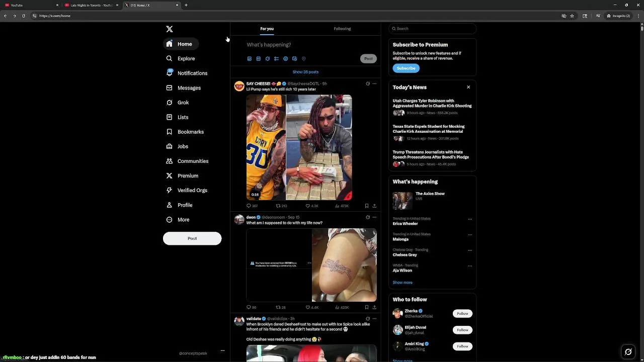
Task: Add media using the composer image icon
Action: pos(249,59)
